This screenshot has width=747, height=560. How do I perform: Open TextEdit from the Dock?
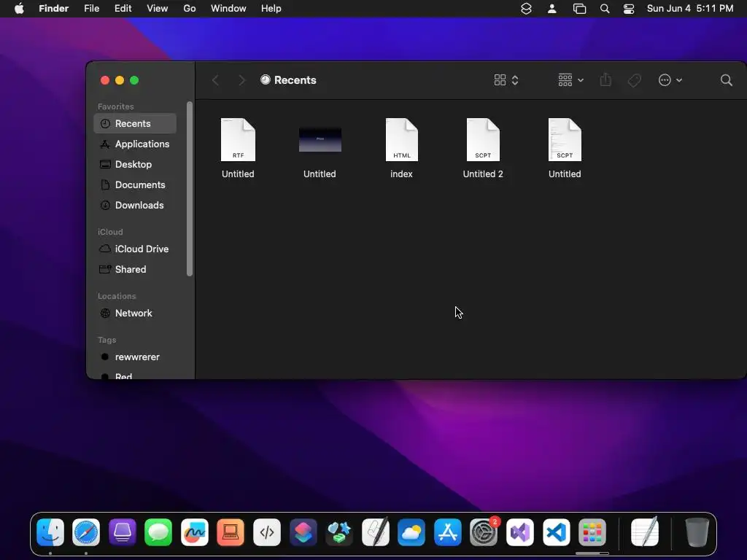[x=645, y=532]
